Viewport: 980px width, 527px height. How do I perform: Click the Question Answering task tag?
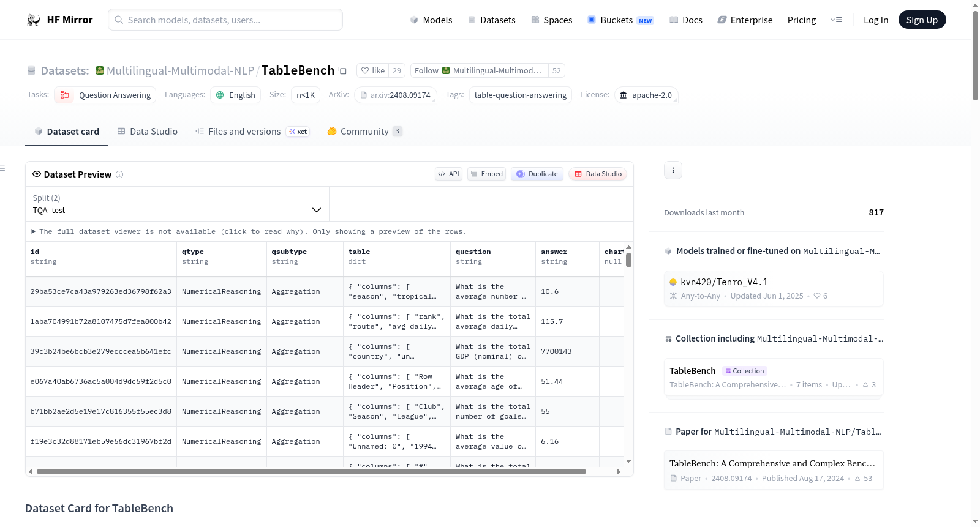click(105, 95)
